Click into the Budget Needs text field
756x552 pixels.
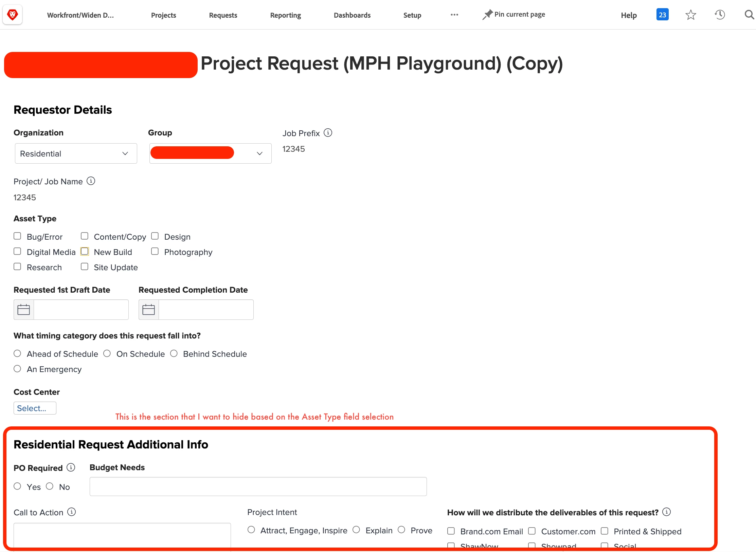(258, 486)
